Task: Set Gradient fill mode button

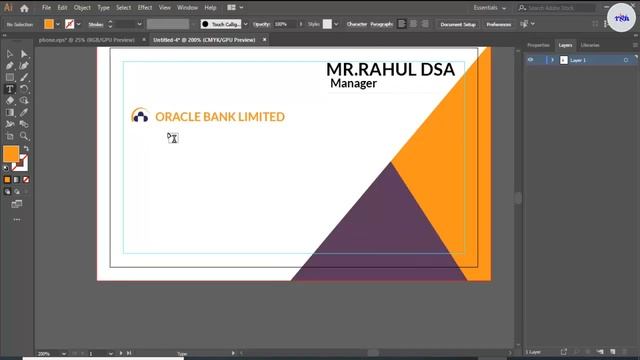Action: click(x=16, y=180)
